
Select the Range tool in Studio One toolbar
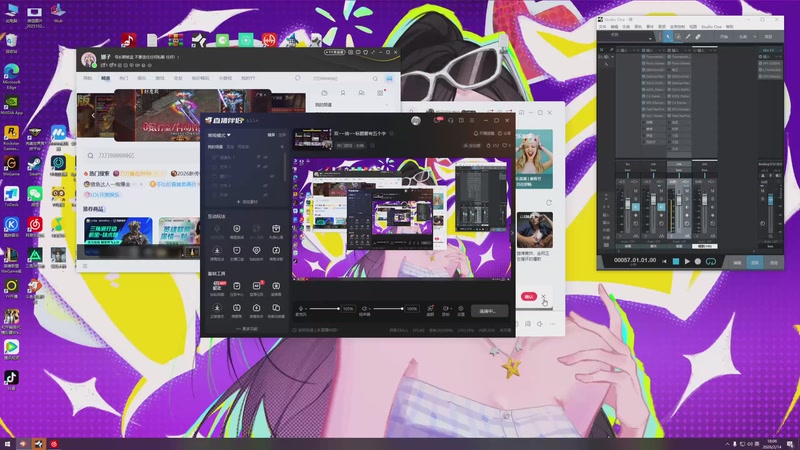pyautogui.click(x=678, y=37)
